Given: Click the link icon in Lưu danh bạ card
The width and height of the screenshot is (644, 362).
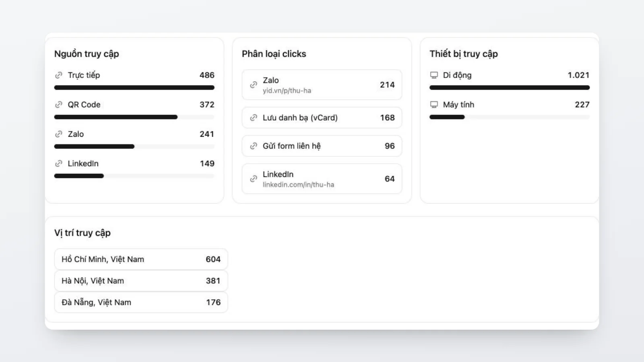Looking at the screenshot, I should pyautogui.click(x=254, y=117).
